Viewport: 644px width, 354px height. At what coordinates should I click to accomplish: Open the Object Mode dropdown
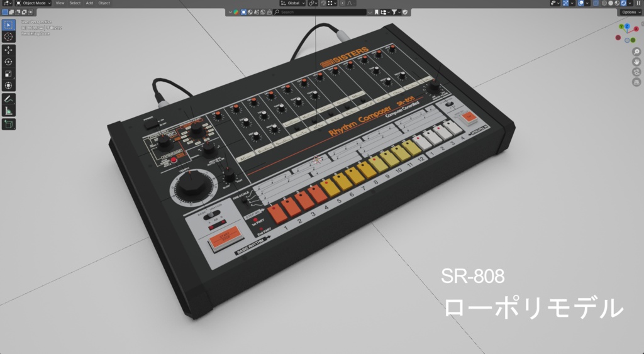coord(33,3)
